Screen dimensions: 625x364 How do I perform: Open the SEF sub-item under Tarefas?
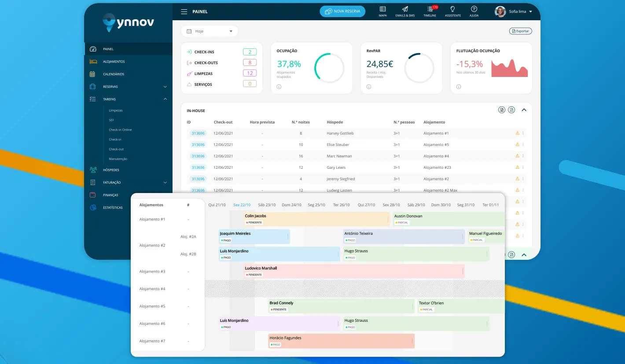111,120
